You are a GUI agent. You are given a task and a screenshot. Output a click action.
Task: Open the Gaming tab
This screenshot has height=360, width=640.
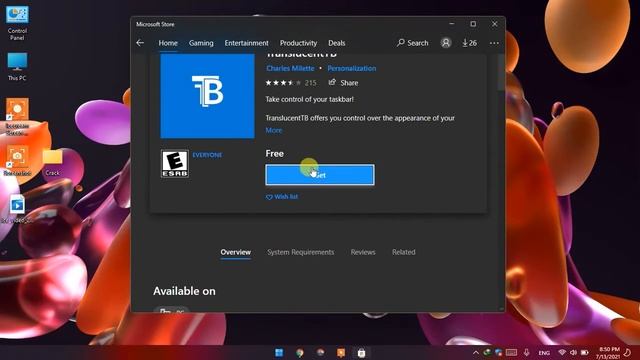201,43
